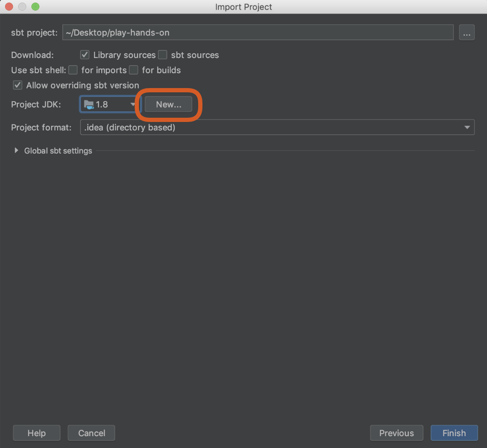Viewport: 487px width, 448px height.
Task: Enable "for builds" under Use sbt shell
Action: [133, 70]
